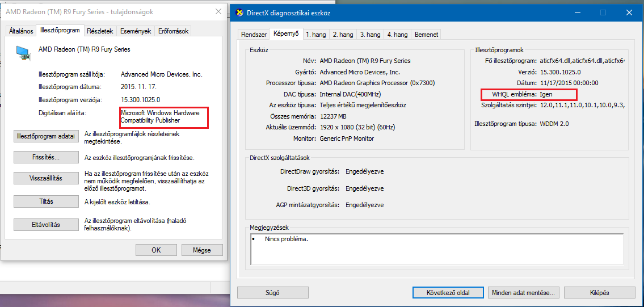
Task: Click the AMD Radeon display adapter icon
Action: pos(24,52)
